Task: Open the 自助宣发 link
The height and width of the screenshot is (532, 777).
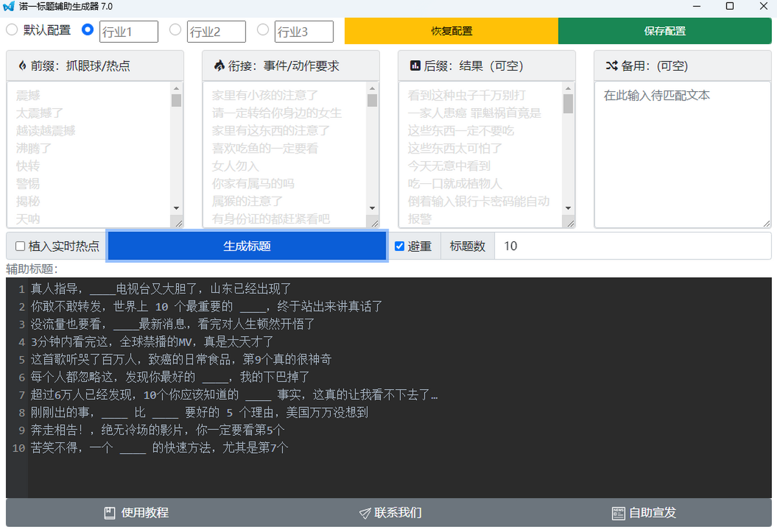Action: click(x=644, y=513)
